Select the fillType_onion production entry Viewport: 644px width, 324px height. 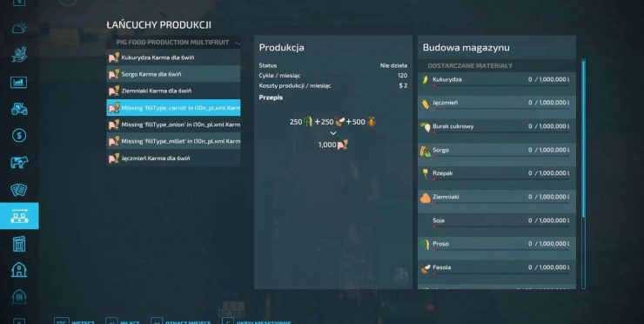173,125
